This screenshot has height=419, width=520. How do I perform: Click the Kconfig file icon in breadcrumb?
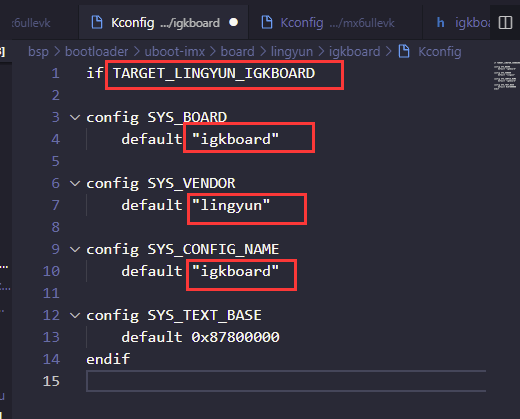[x=404, y=51]
